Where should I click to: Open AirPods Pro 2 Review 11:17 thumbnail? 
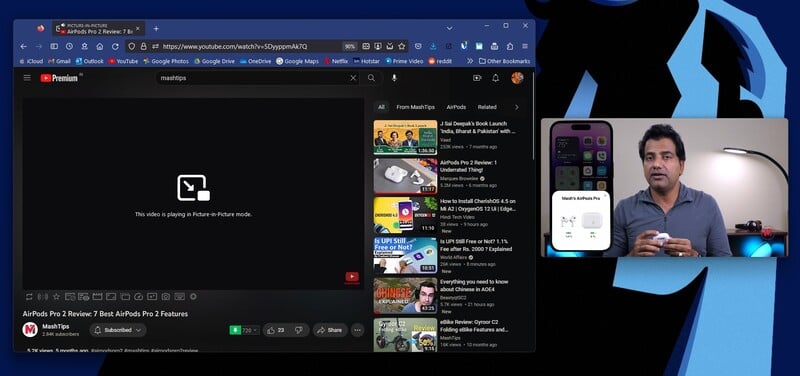(405, 176)
